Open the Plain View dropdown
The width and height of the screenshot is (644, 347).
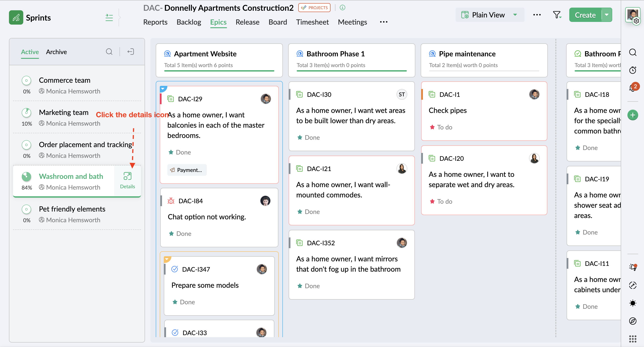tap(490, 15)
